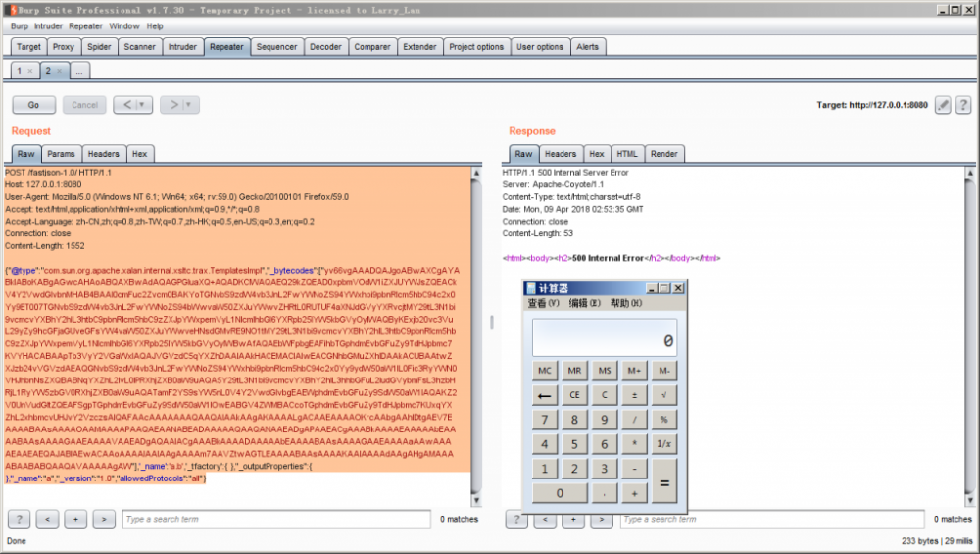This screenshot has width=980, height=554.
Task: Show response Hex view
Action: 597,154
